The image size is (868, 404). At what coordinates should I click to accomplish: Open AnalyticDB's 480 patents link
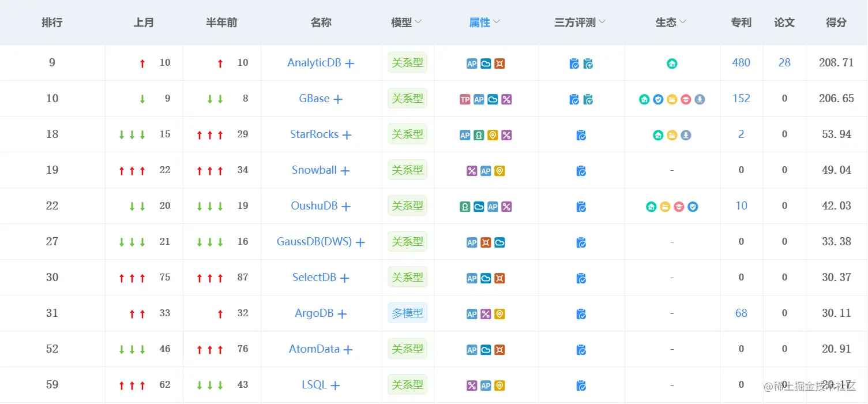point(741,63)
